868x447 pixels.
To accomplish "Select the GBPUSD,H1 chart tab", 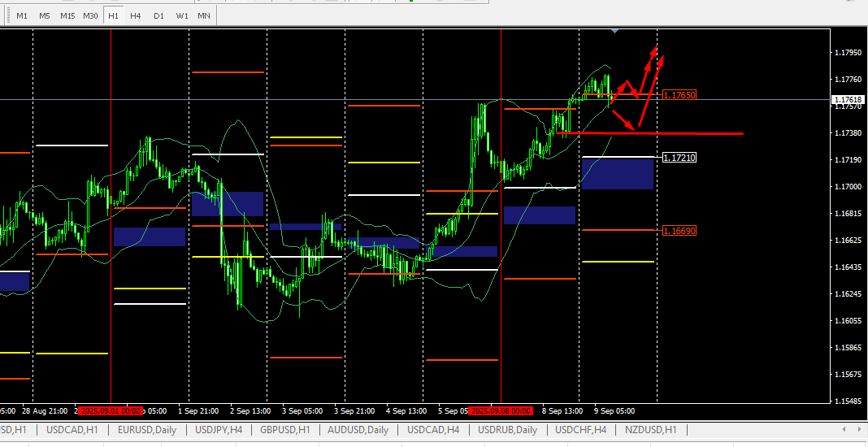I will 284,429.
